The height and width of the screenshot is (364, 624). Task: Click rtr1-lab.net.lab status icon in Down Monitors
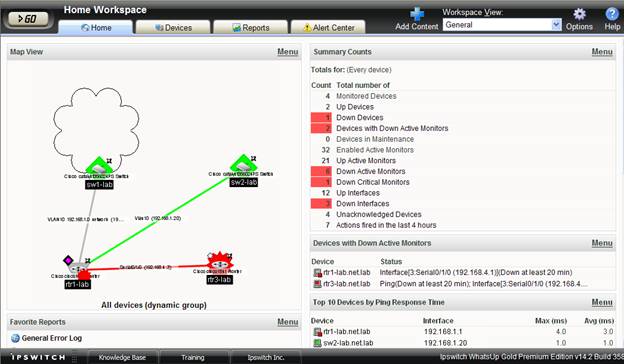(x=317, y=273)
